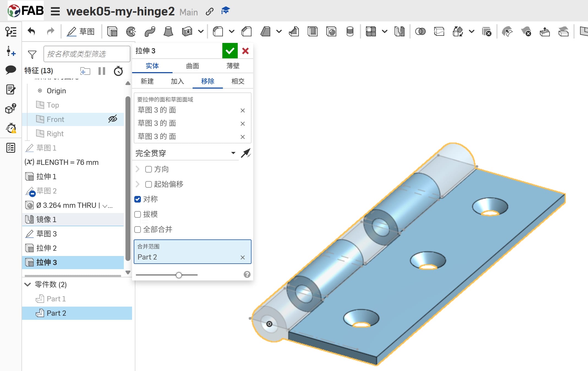588x371 pixels.
Task: Click the Mirror tool in the toolbar
Action: click(399, 32)
